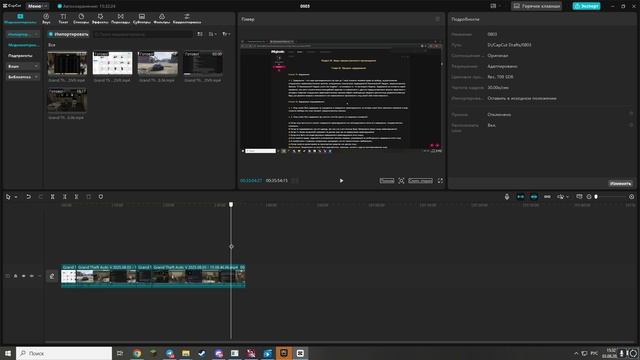This screenshot has height=360, width=640.
Task: Click the preview focus/scan icon
Action: 401,181
